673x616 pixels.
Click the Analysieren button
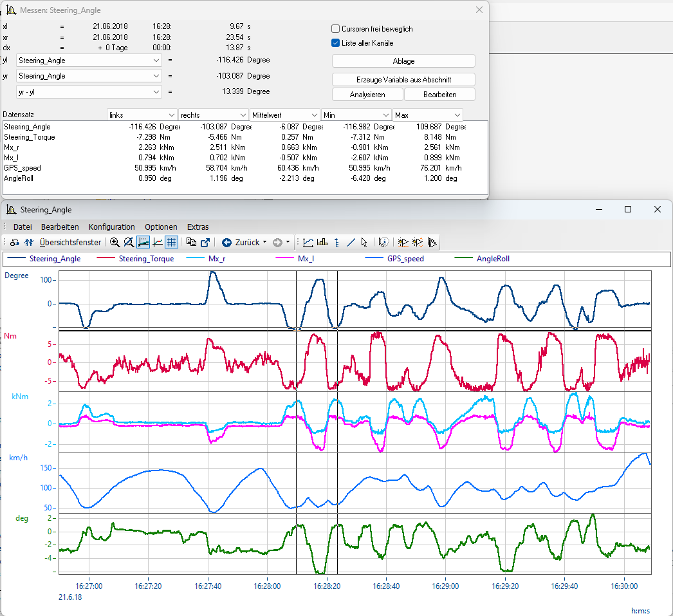coord(367,95)
